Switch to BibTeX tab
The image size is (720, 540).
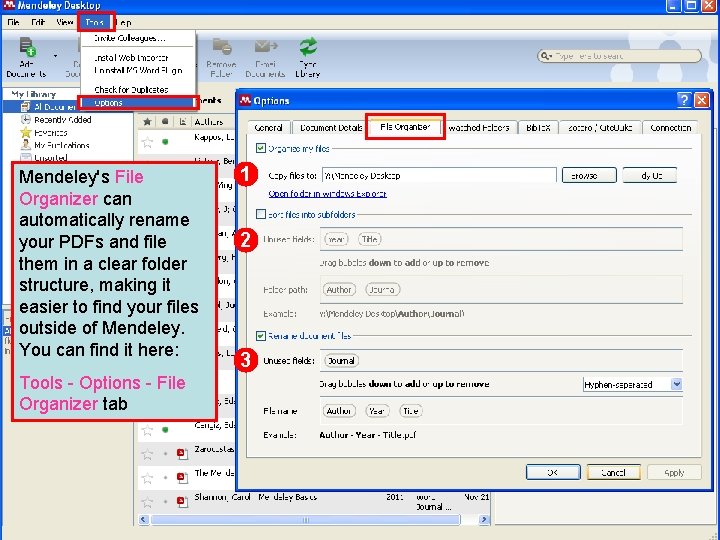538,128
